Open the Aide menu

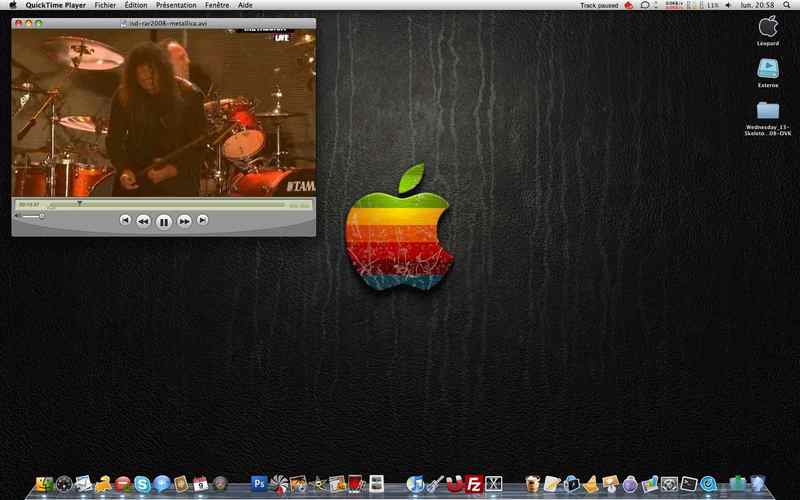pyautogui.click(x=245, y=5)
